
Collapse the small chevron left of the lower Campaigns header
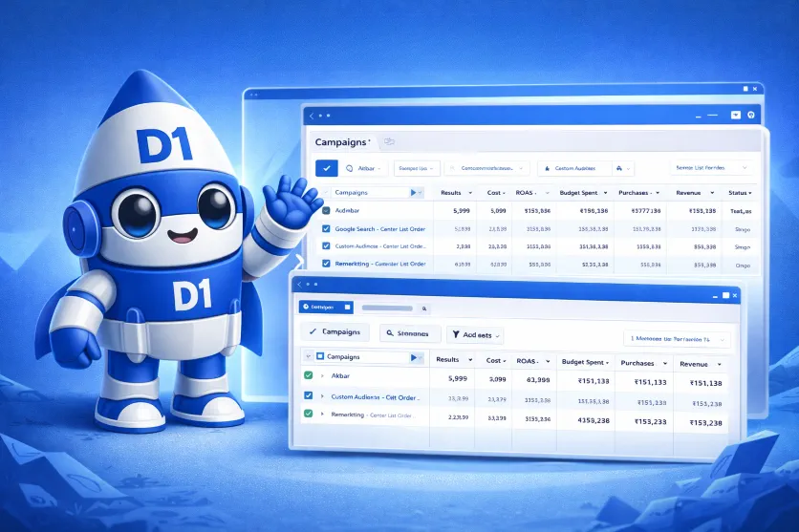coord(309,356)
